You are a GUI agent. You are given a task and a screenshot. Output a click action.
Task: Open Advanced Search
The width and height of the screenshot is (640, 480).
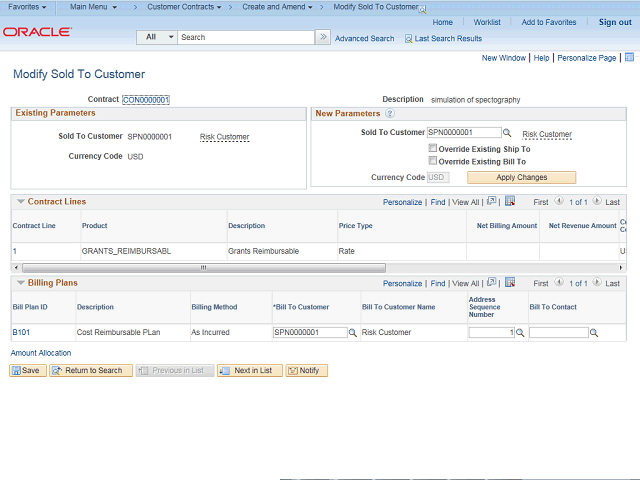(x=364, y=39)
